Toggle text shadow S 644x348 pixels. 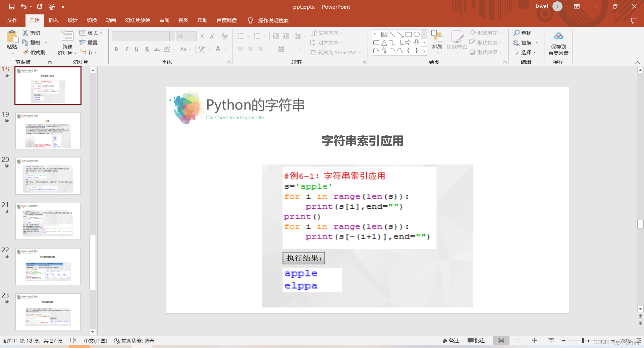(x=147, y=49)
